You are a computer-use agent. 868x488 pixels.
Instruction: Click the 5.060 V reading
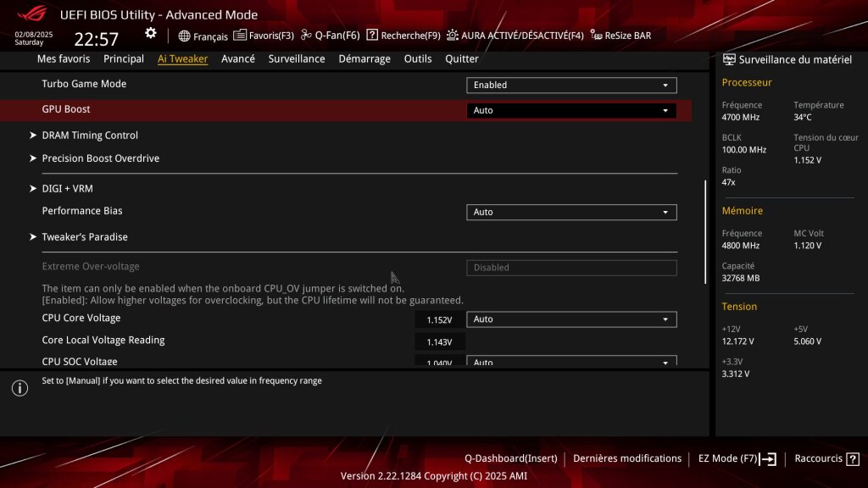click(808, 341)
